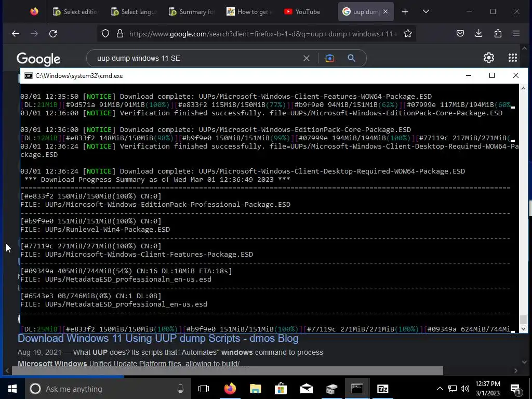Close the cmd.exe window
The width and height of the screenshot is (532, 399).
pyautogui.click(x=516, y=75)
